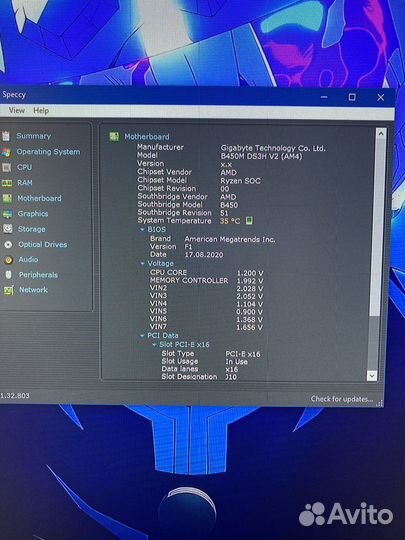Collapse the Slot PCI-E x16 entry
Viewport: 405px width, 540px height.
[x=154, y=345]
